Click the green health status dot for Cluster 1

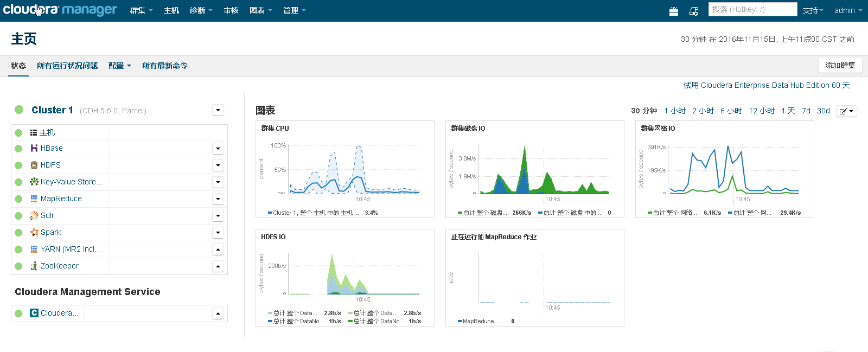[19, 110]
